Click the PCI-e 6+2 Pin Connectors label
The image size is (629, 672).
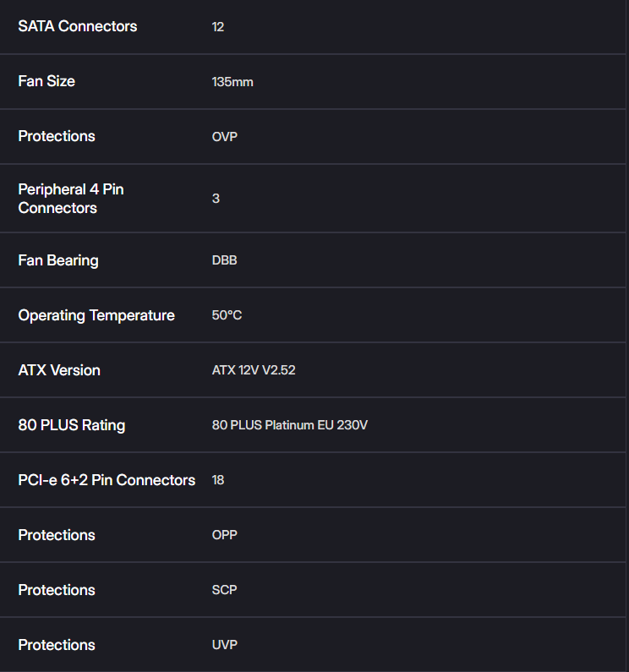[x=107, y=480]
